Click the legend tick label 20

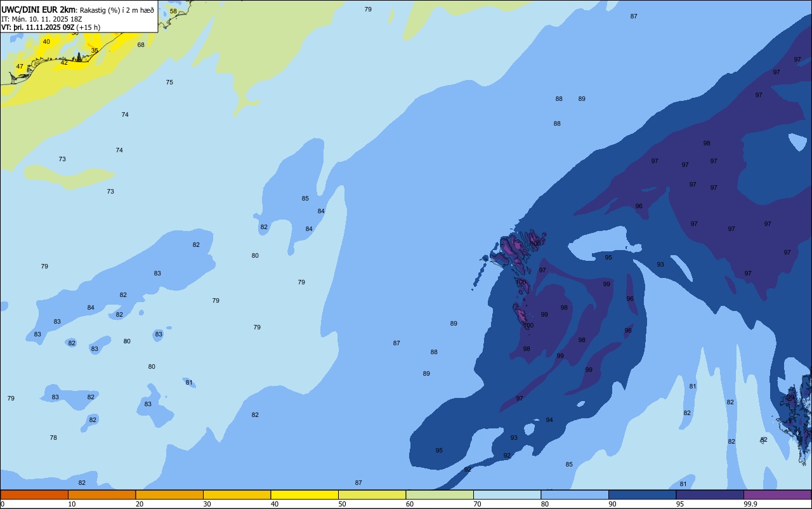pos(140,504)
